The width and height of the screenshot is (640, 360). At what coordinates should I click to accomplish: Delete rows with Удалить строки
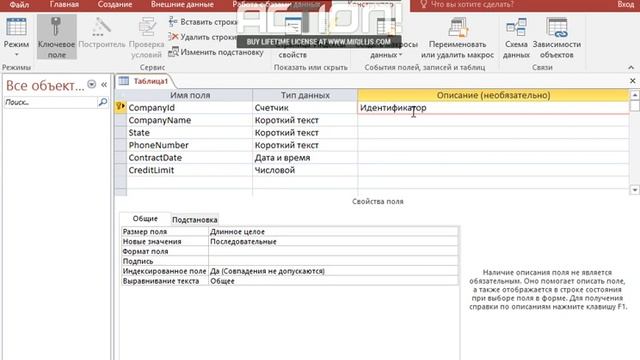tap(203, 37)
